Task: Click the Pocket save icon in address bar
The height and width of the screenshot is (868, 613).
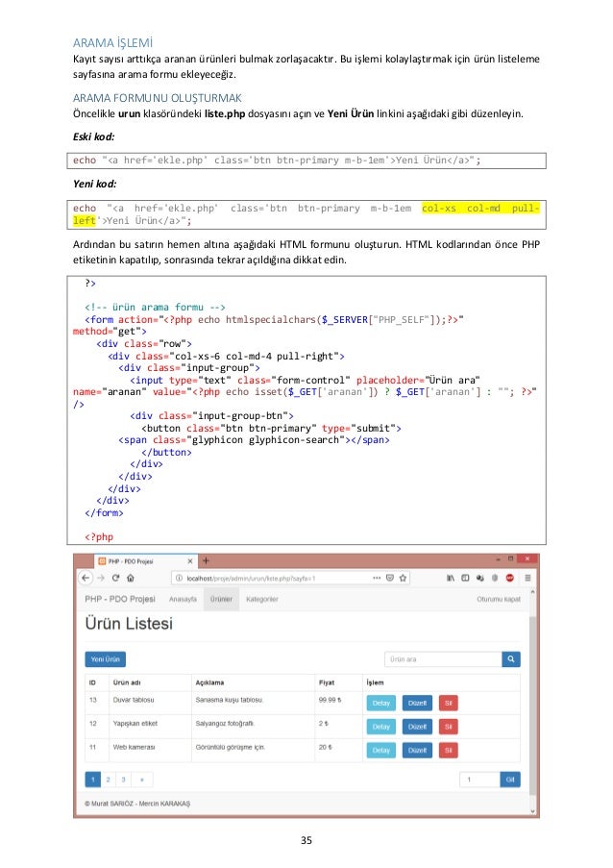Action: (x=390, y=578)
